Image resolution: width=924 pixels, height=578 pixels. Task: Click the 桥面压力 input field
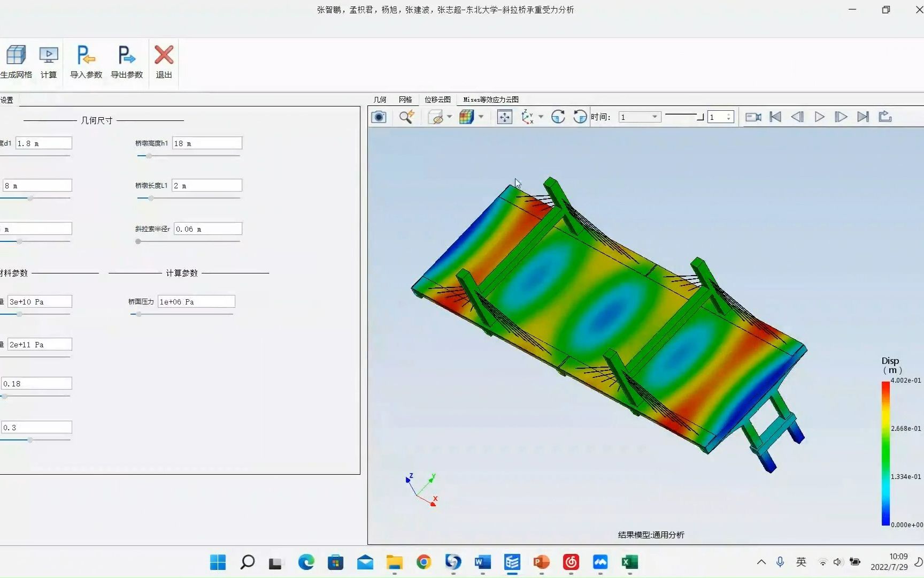196,301
